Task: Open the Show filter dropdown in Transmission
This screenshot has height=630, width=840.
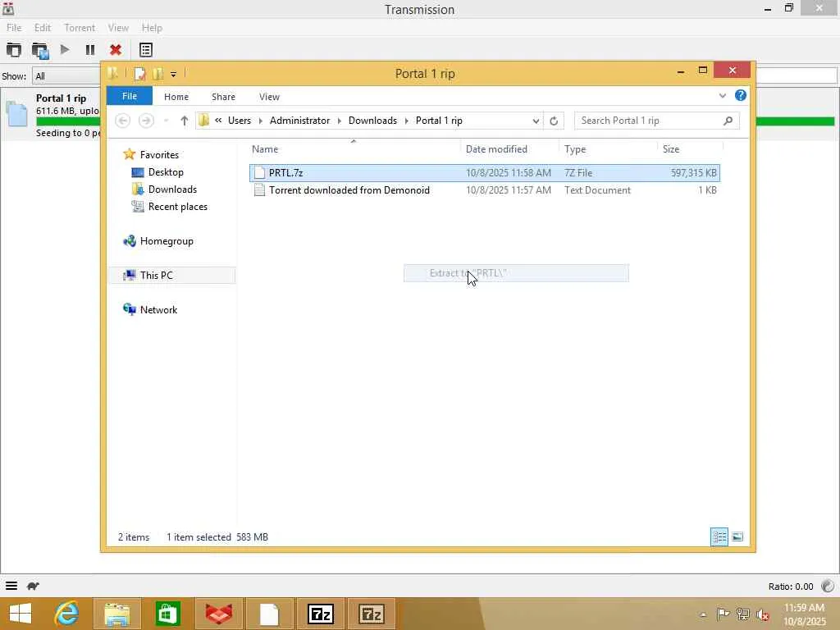Action: [66, 76]
